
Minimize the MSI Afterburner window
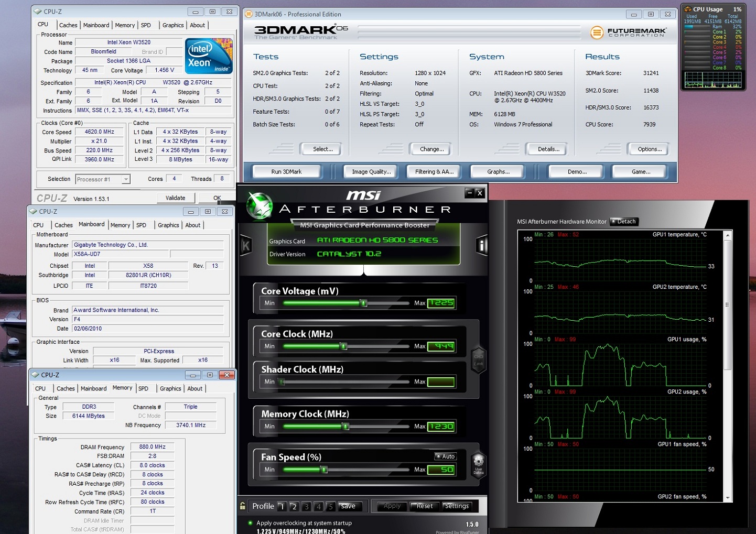pos(469,193)
